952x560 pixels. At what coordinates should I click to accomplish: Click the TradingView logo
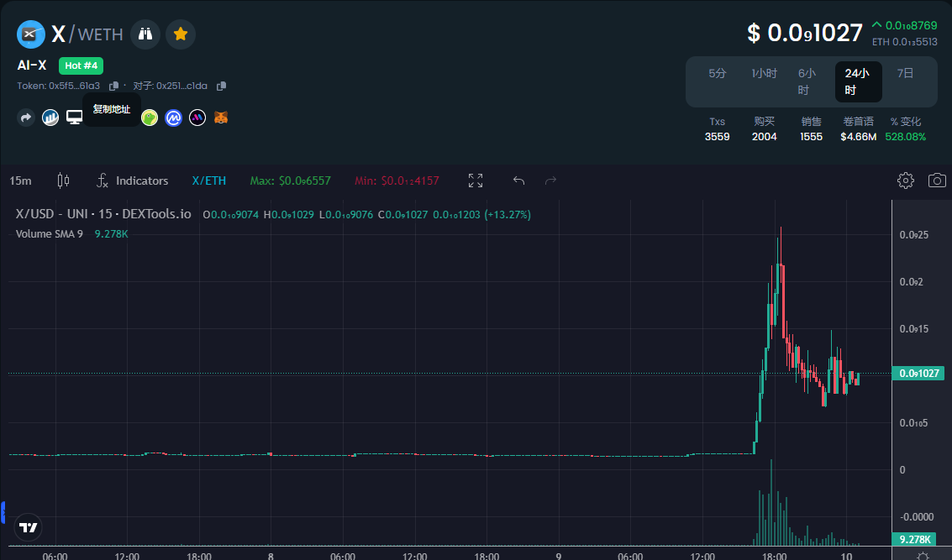tap(29, 527)
